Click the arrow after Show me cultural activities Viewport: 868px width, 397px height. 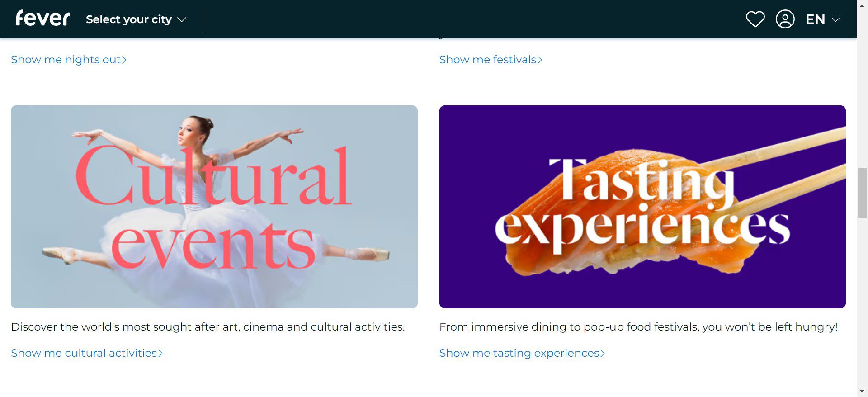coord(160,353)
